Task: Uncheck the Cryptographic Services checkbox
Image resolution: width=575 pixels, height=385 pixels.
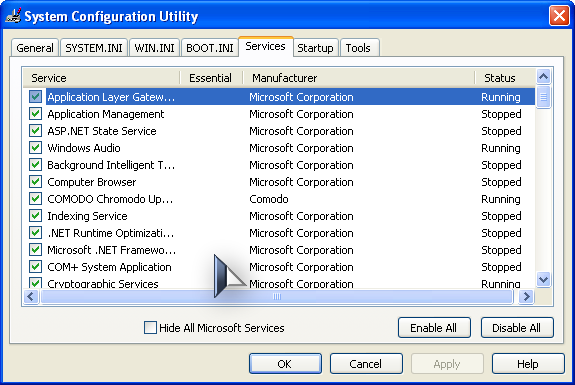Action: point(36,283)
